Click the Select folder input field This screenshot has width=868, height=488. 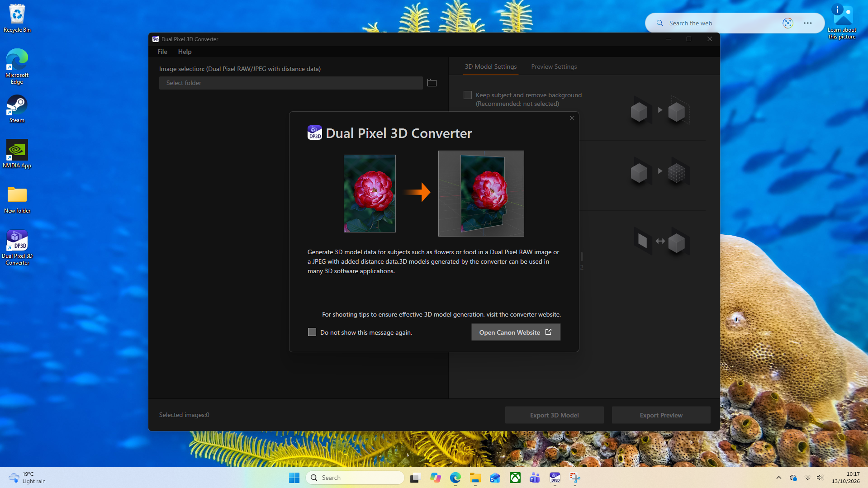click(291, 83)
